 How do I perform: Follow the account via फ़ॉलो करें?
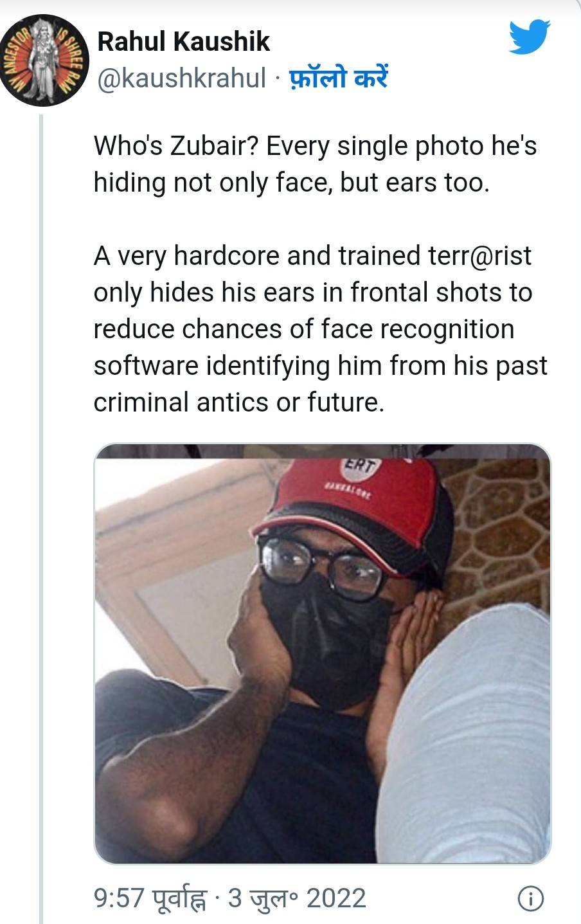(x=339, y=78)
